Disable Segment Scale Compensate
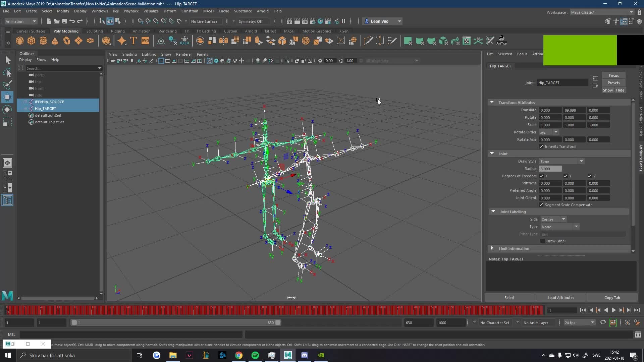The height and width of the screenshot is (362, 644). coord(541,205)
